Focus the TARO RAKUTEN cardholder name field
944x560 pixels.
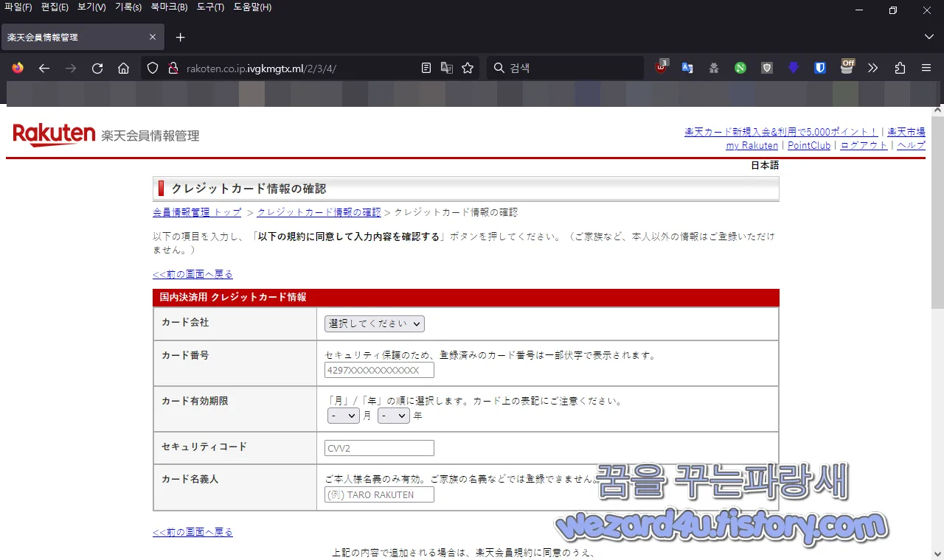pyautogui.click(x=379, y=495)
